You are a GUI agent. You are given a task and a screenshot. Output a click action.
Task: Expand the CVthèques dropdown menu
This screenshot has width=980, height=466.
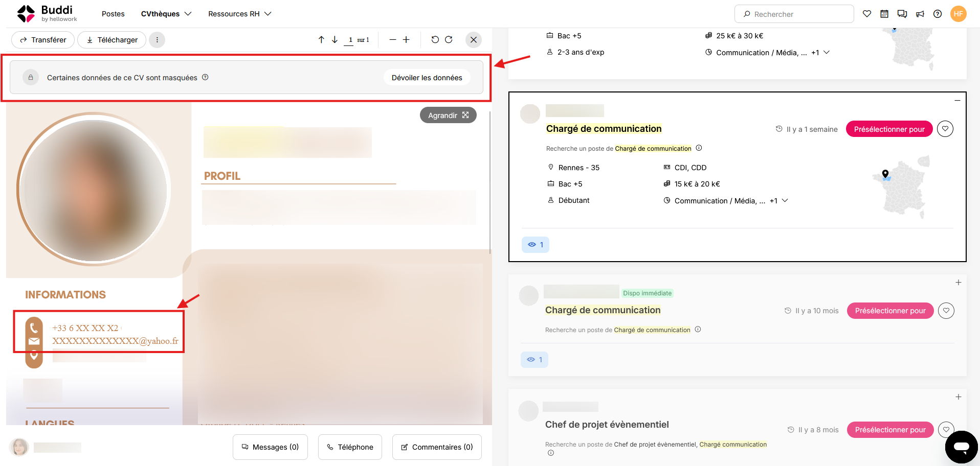tap(166, 14)
